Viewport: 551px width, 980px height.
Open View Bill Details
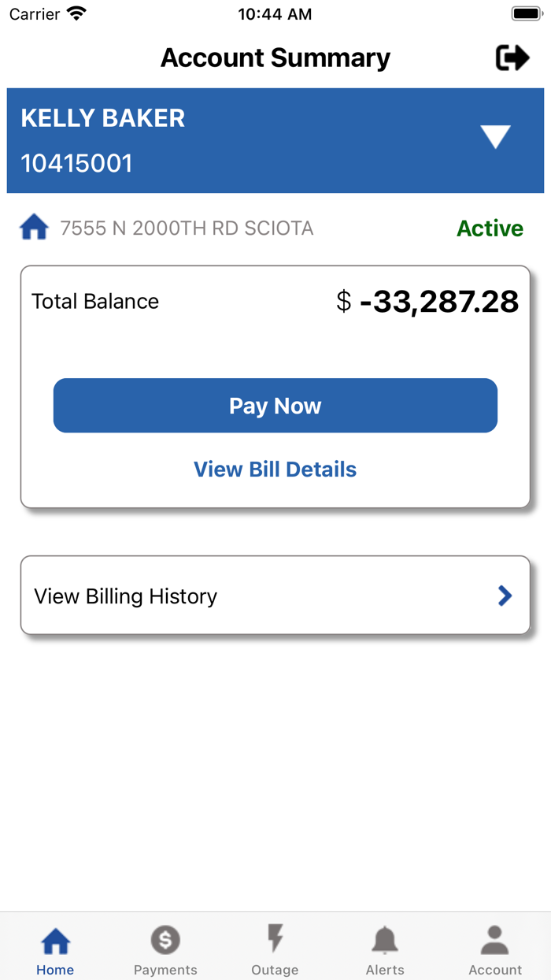275,469
